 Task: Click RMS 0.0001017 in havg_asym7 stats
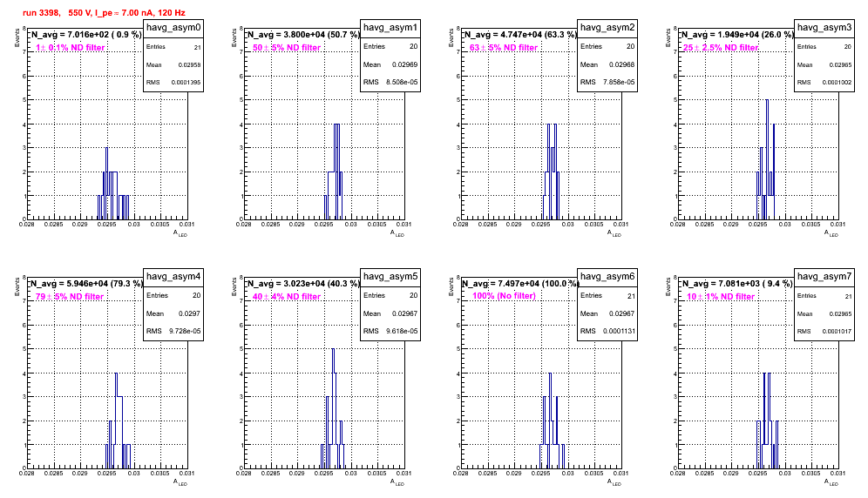point(824,332)
